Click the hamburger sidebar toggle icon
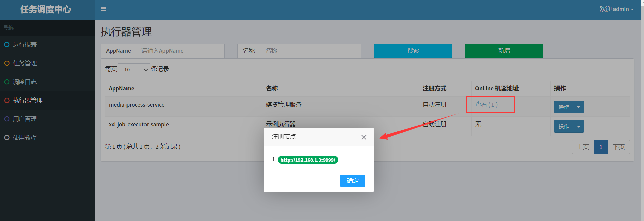The height and width of the screenshot is (221, 644). point(103,9)
